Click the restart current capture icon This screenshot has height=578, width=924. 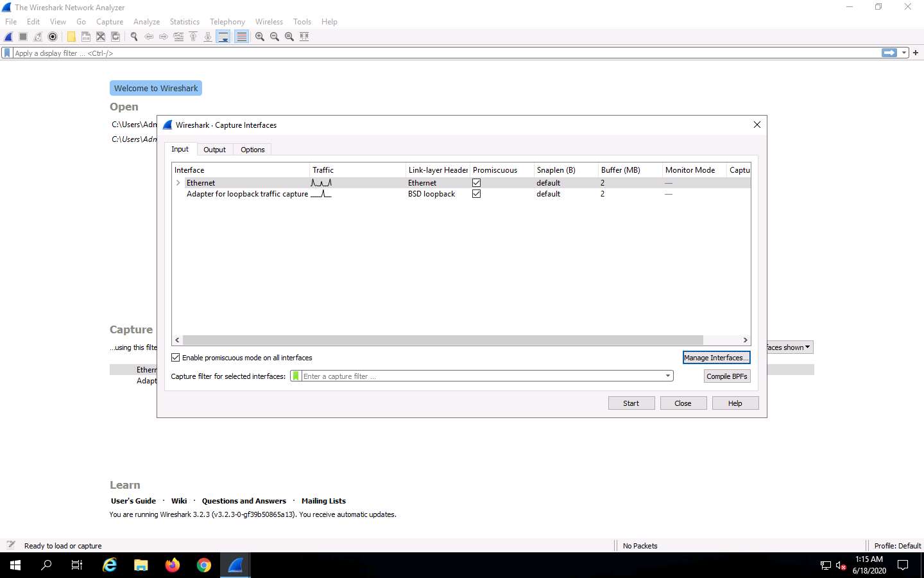38,37
